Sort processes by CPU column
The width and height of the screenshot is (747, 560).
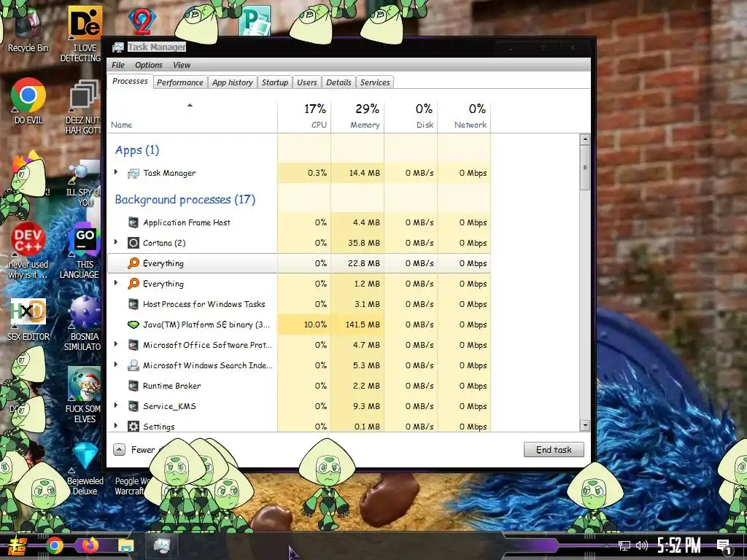[x=304, y=117]
